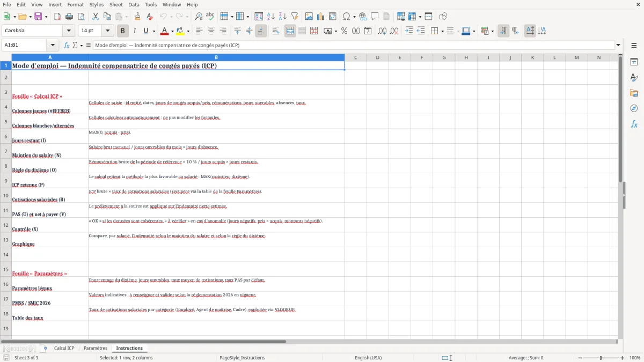The height and width of the screenshot is (362, 644).
Task: Click Sort Descending icon
Action: click(282, 17)
